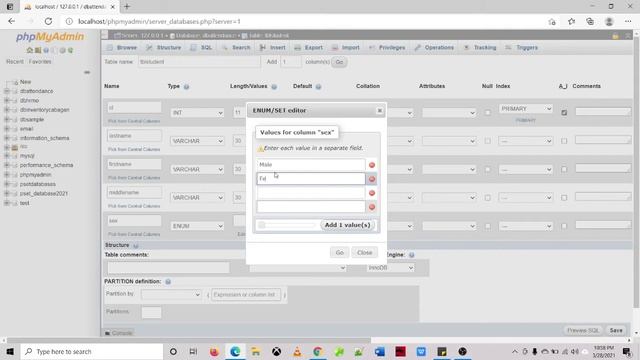Open Firefox from the taskbar
640x360 pixels.
(x=214, y=351)
